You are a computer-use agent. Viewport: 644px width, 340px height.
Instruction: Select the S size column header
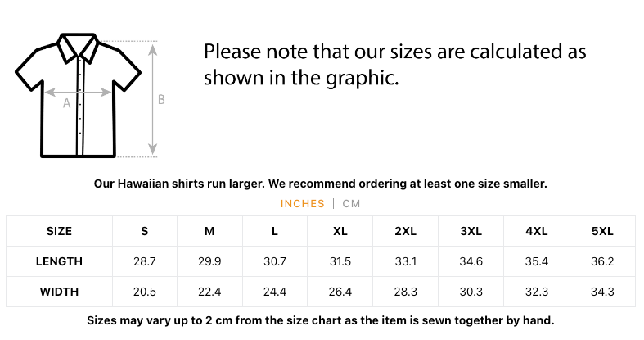145,231
